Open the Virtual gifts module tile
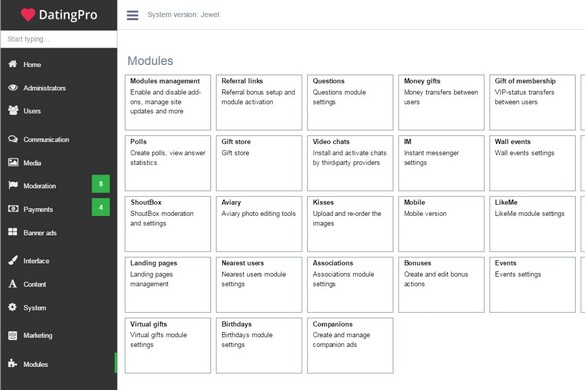585x390 pixels. (x=168, y=346)
